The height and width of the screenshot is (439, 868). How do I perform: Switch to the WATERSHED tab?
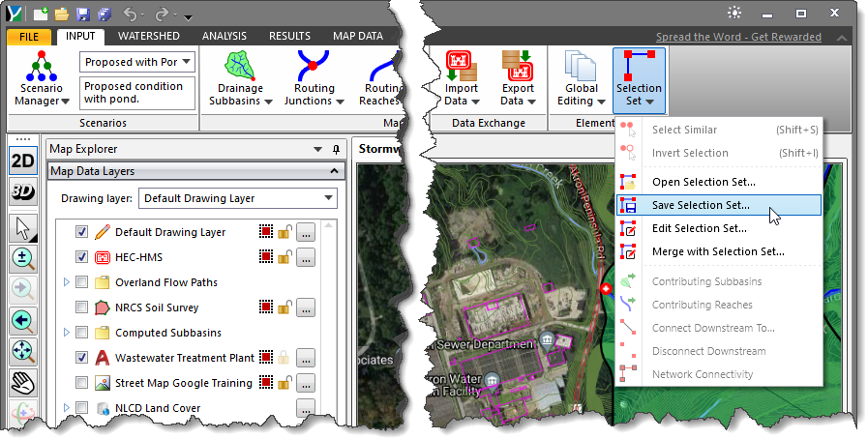(x=148, y=36)
